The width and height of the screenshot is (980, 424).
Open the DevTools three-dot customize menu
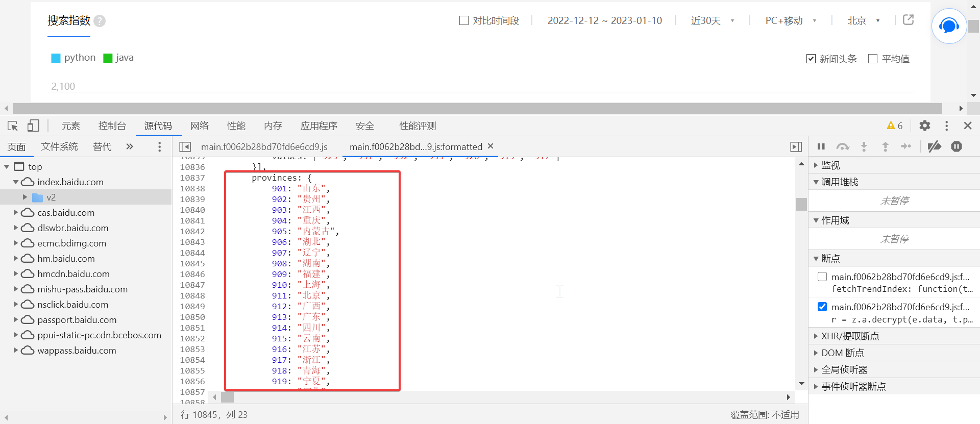pyautogui.click(x=946, y=126)
